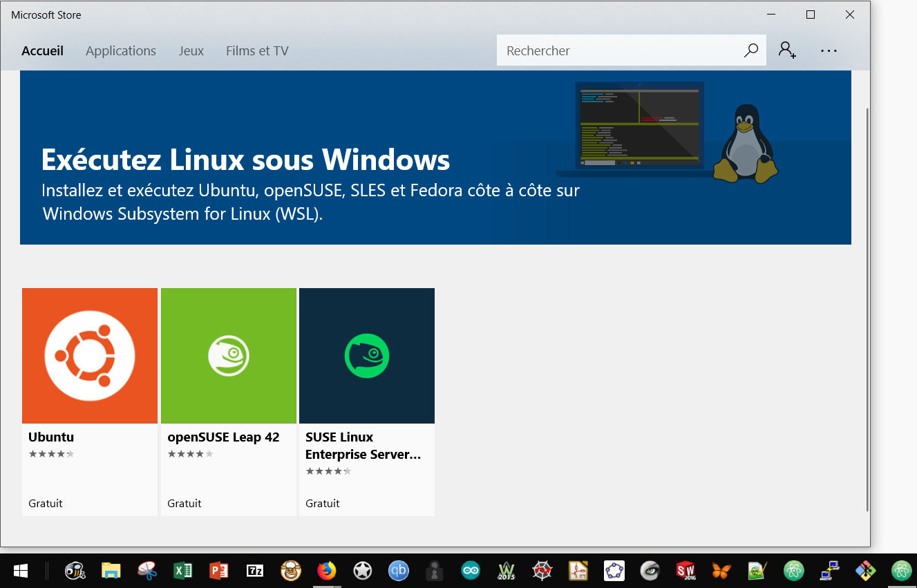The width and height of the screenshot is (917, 588).
Task: Open the bee magnifier taskbar app
Action: click(75, 571)
